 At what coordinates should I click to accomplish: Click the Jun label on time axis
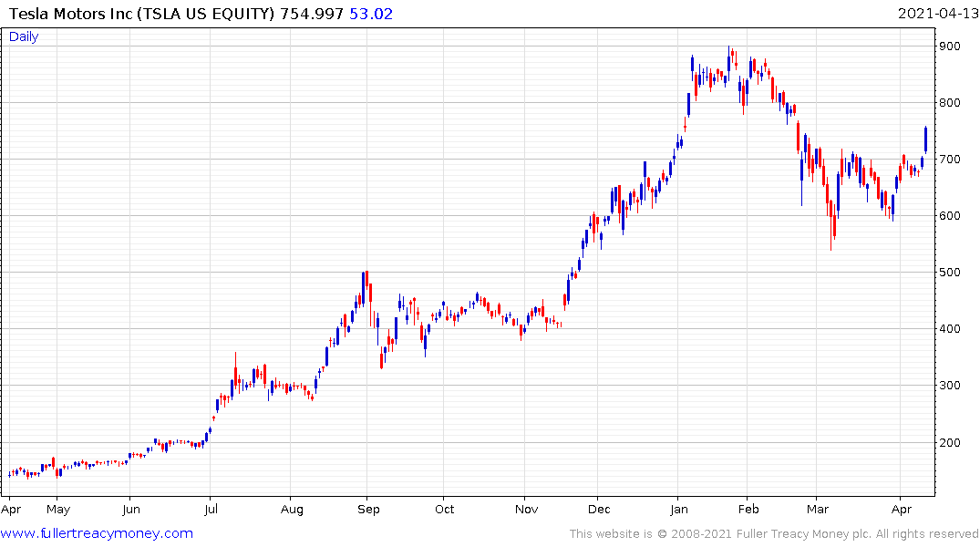click(130, 510)
